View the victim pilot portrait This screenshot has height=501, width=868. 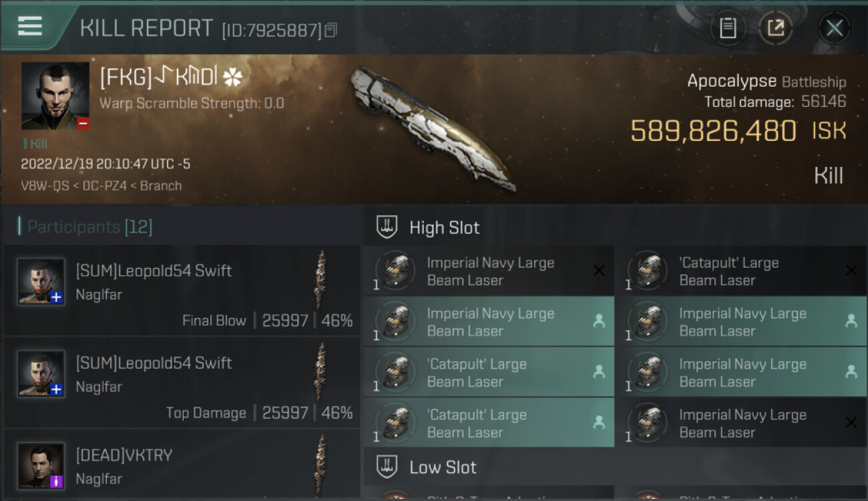55,96
